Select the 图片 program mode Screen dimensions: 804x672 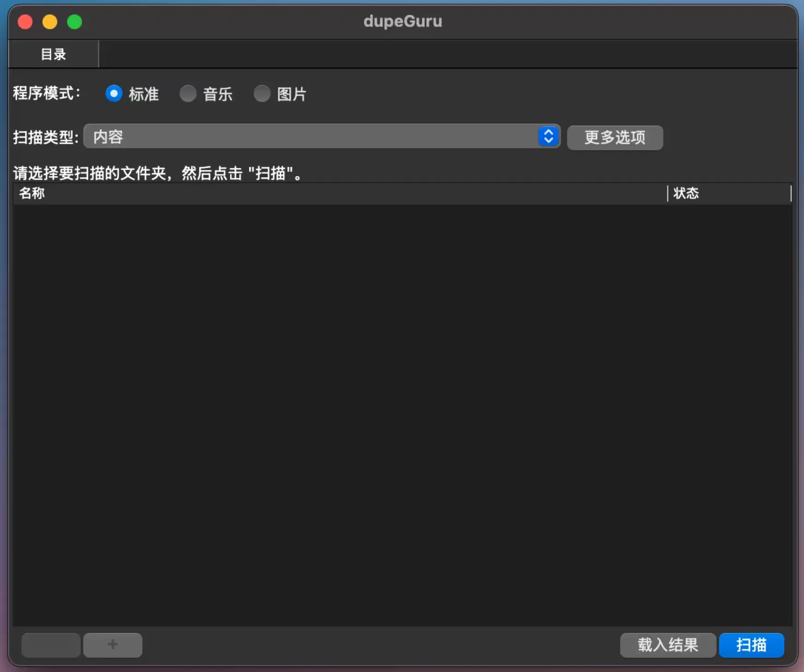pos(262,94)
